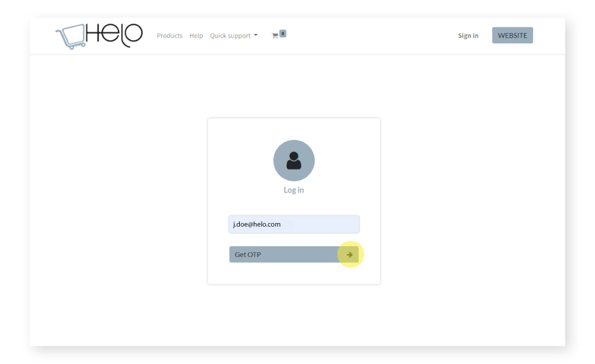Image resolution: width=595 pixels, height=364 pixels.
Task: Click the caret beside Quick support
Action: [x=256, y=35]
